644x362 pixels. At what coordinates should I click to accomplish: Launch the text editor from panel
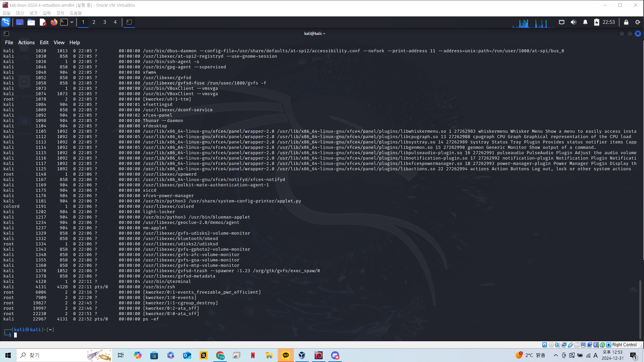(x=43, y=22)
